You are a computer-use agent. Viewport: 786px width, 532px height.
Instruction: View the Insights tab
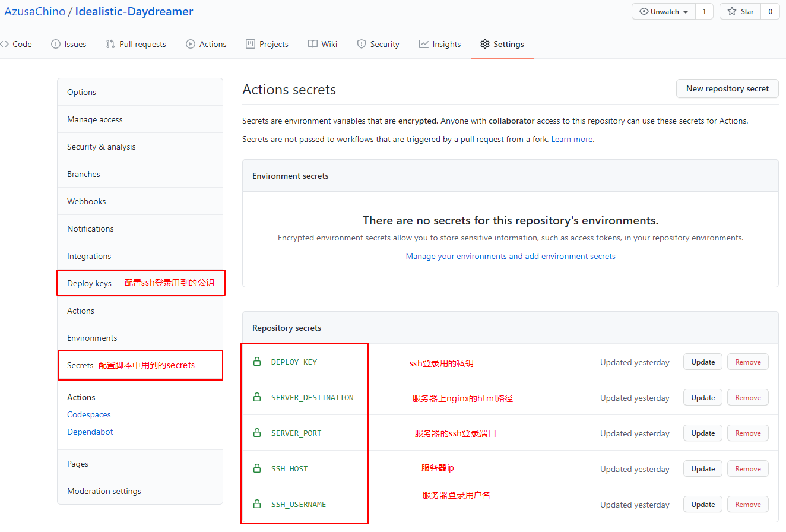click(x=440, y=44)
